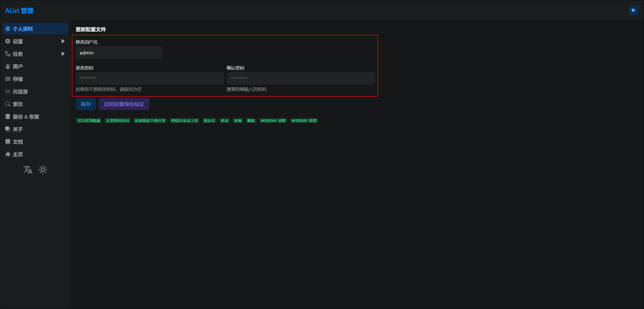Screen dimensions: 644x309
Task: Click the 设置 gear icon
Action: click(x=8, y=41)
